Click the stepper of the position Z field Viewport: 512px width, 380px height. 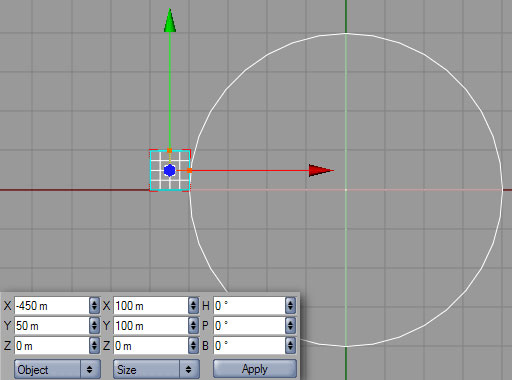[94, 346]
